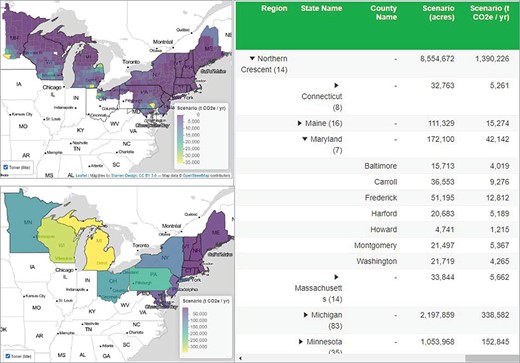
Task: Select the Montgomery county cell
Action: 375,245
